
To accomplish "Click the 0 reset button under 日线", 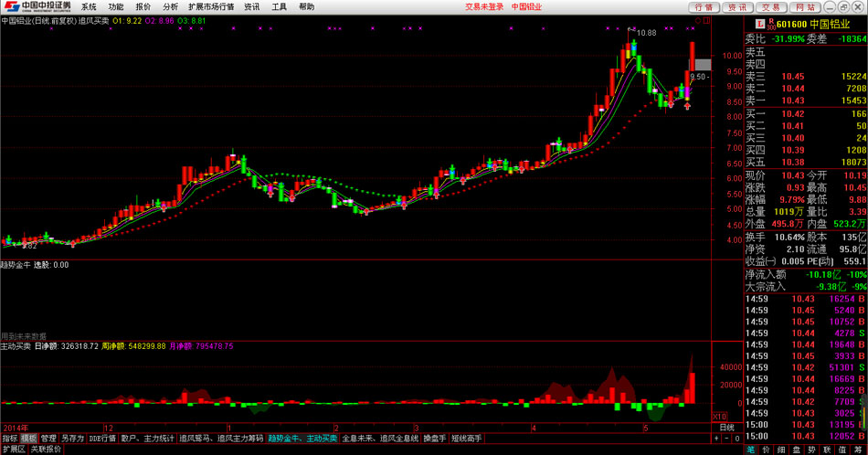I will click(736, 439).
